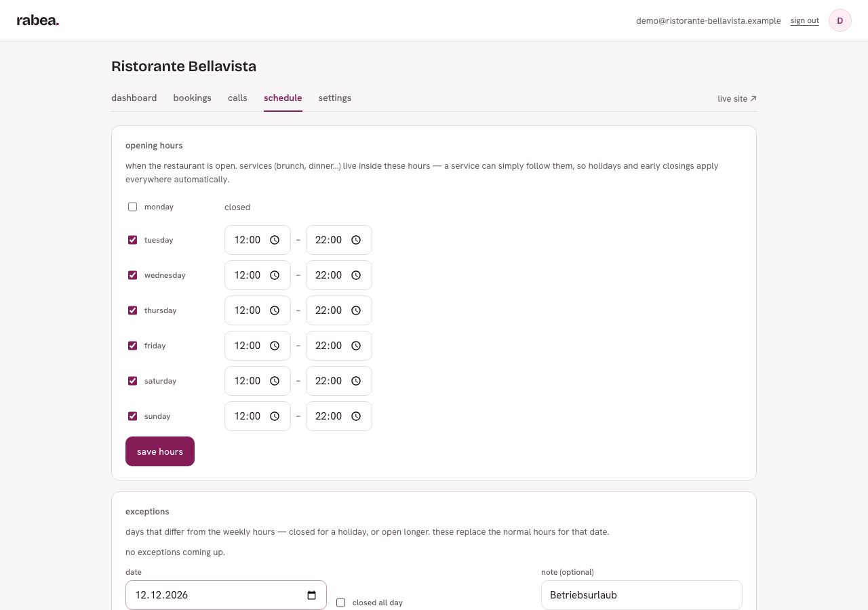This screenshot has width=868, height=610.
Task: Go to the dashboard tab
Action: click(134, 98)
